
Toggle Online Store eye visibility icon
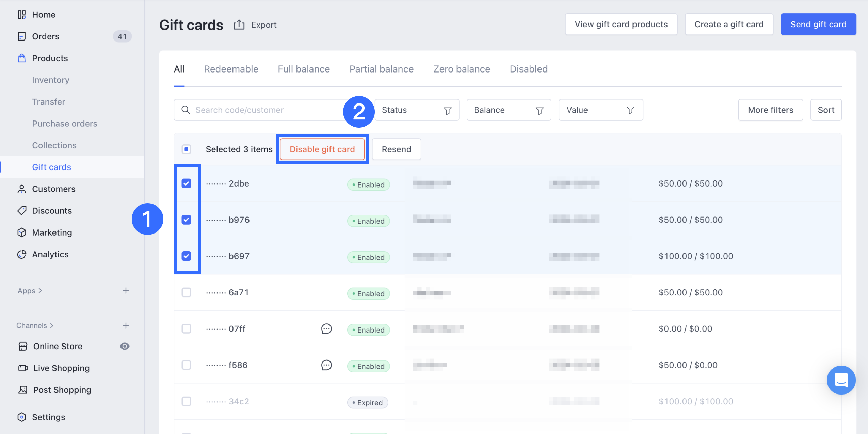(125, 346)
